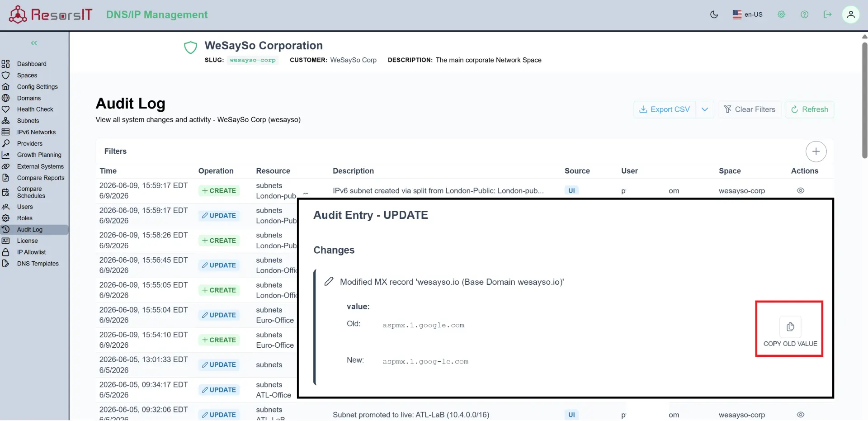868x421 pixels.
Task: Click UPDATE badge at 15:56:45 row
Action: tap(219, 265)
